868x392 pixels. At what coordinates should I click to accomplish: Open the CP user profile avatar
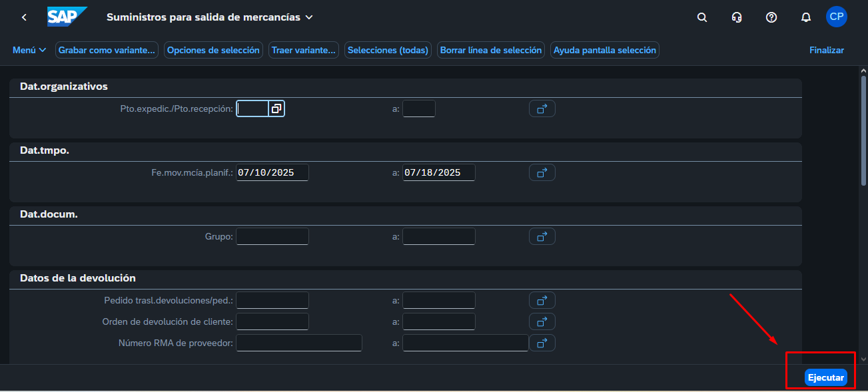[836, 17]
